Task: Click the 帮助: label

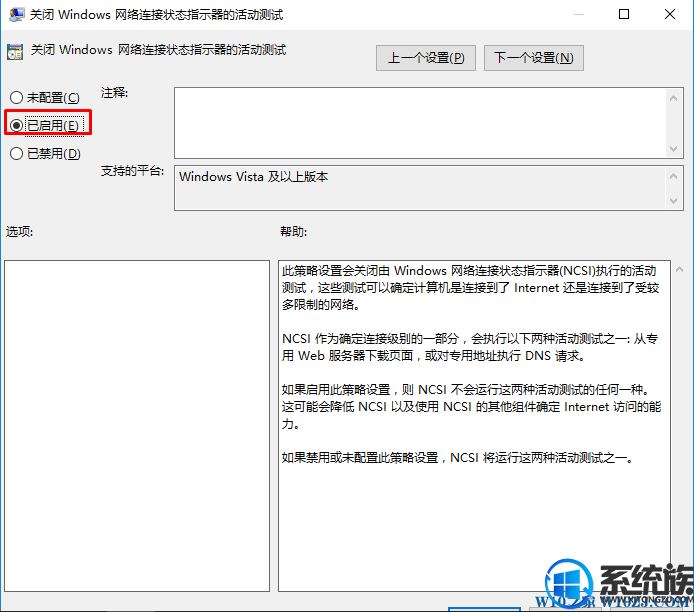Action: tap(293, 231)
